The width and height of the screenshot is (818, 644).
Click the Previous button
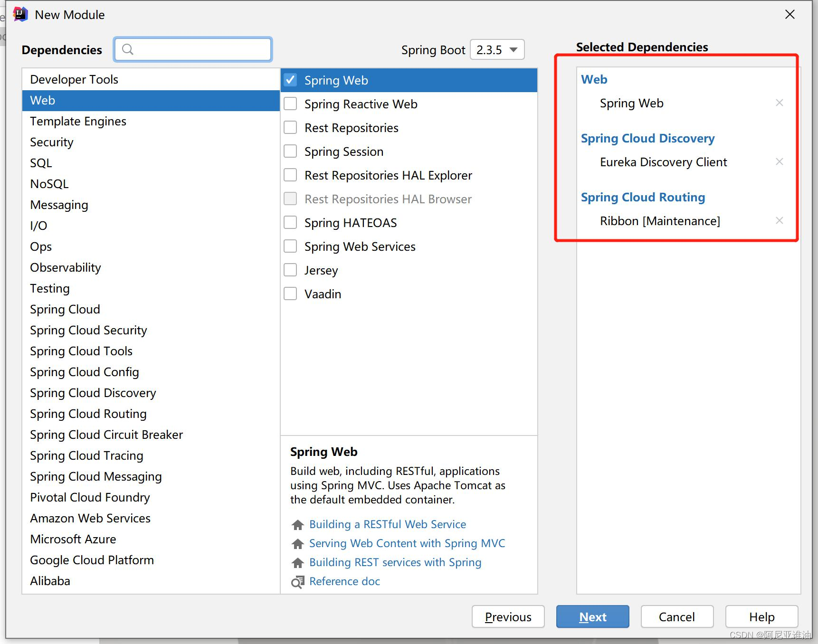click(508, 616)
